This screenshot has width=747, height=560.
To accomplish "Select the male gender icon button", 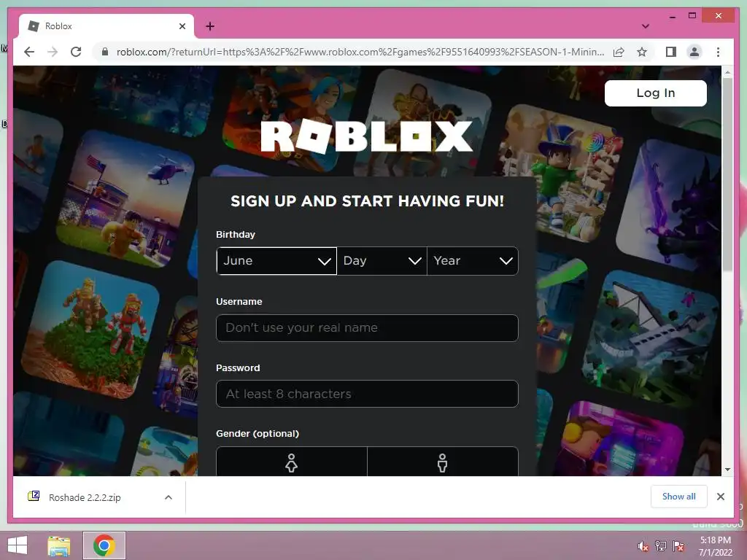I will pyautogui.click(x=443, y=462).
